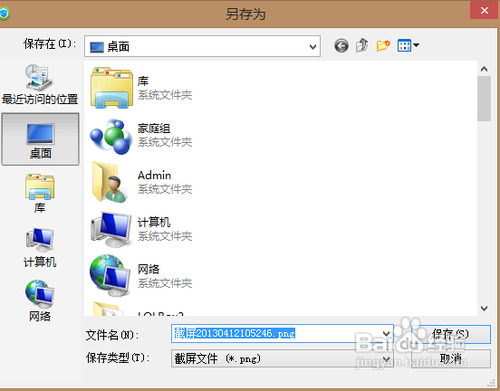Screen dimensions: 500x391
Task: Expand the 文件名 dropdown arrow
Action: tap(386, 334)
